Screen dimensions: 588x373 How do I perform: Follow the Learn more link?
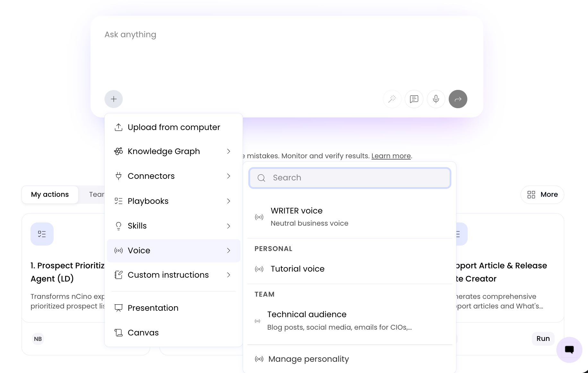pos(391,156)
